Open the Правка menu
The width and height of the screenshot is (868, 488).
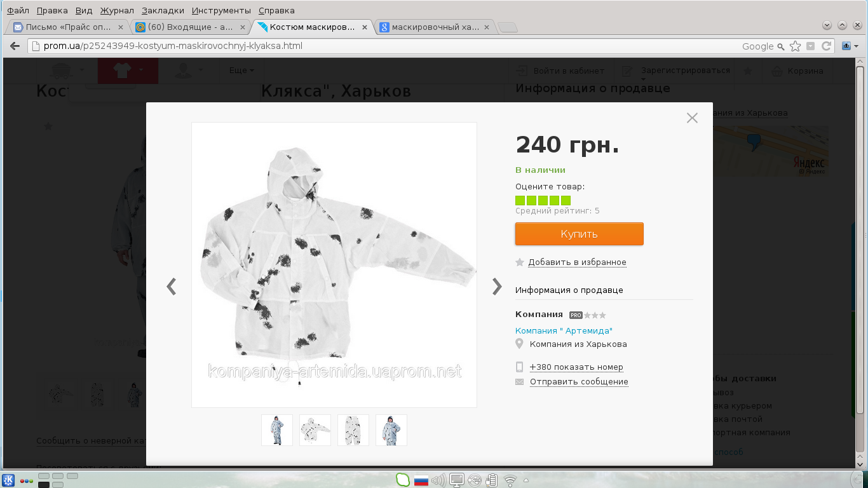tap(52, 10)
